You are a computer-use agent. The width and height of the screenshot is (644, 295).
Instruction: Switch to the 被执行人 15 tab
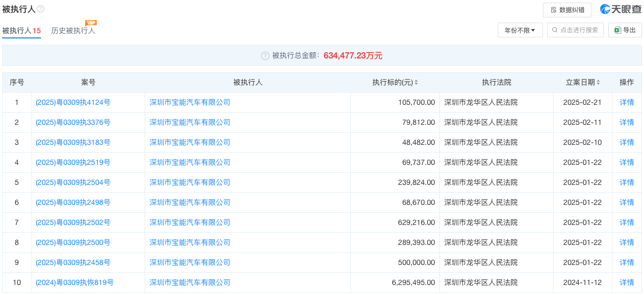click(22, 31)
